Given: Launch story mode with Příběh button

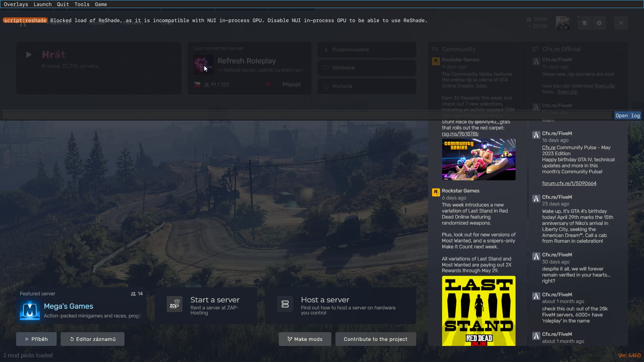Looking at the screenshot, I should [x=36, y=339].
